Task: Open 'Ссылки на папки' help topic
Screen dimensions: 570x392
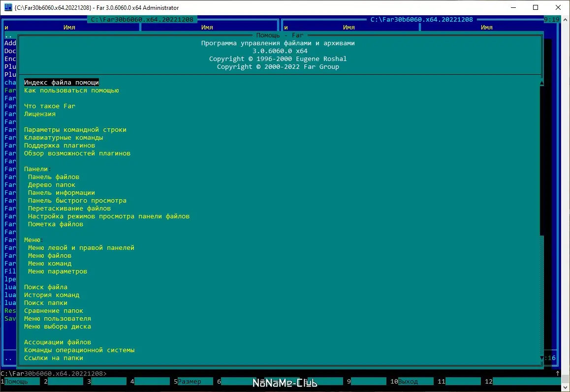Action: click(54, 358)
